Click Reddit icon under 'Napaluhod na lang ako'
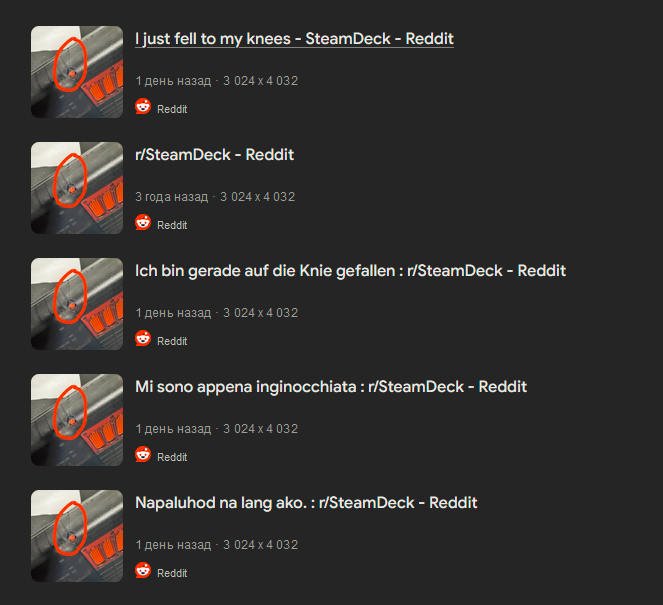 pos(143,571)
